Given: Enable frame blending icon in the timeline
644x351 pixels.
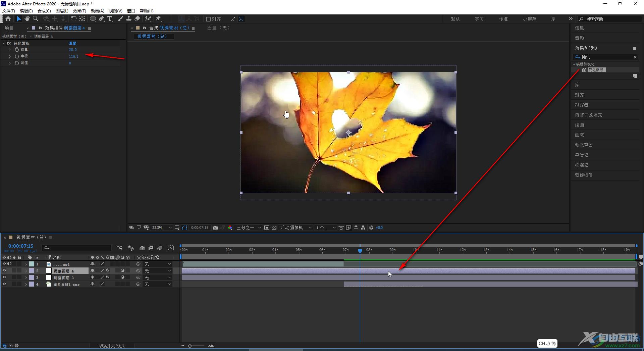Looking at the screenshot, I should 151,248.
